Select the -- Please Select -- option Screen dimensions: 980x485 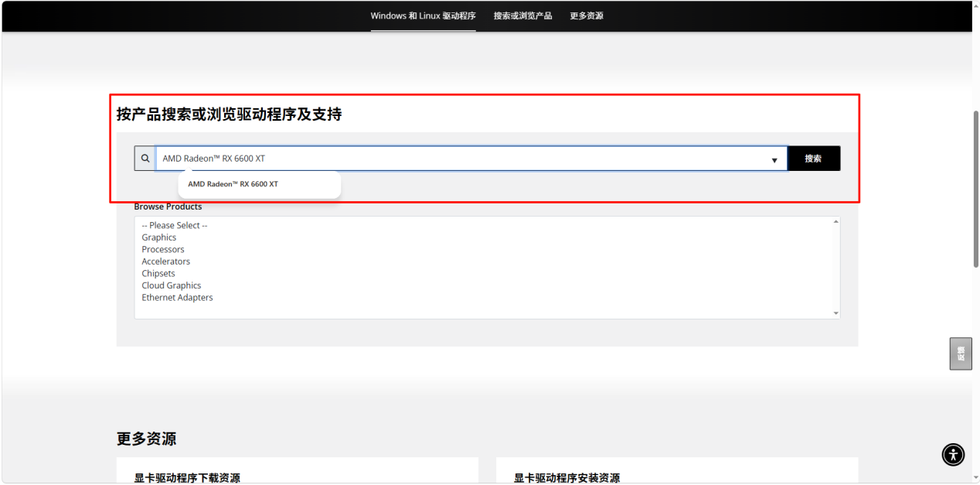[x=175, y=225]
